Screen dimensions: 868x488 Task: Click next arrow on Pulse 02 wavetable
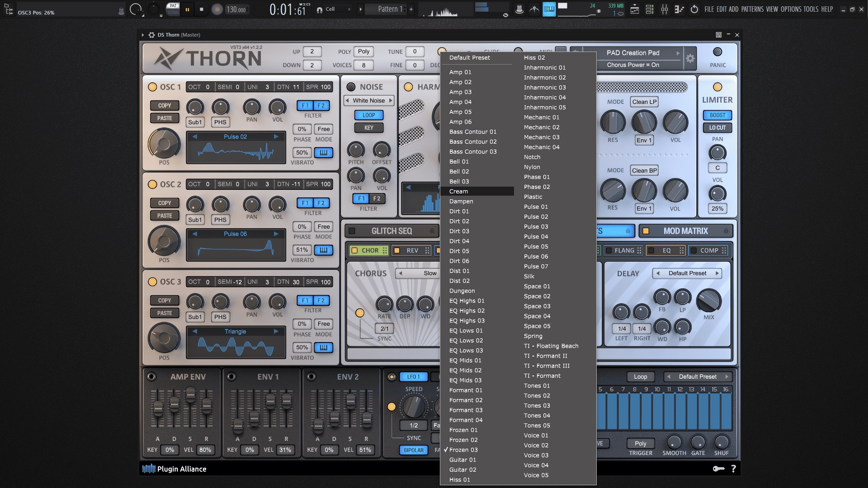click(276, 136)
